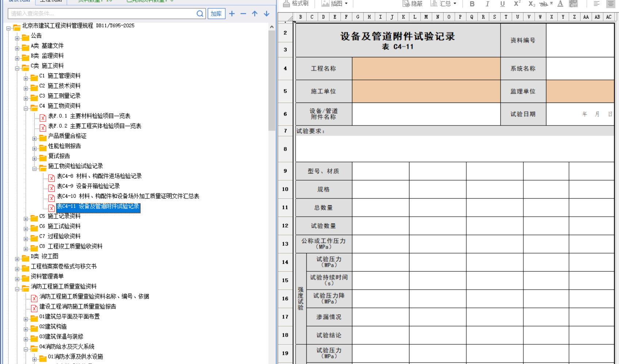Click the 资料编号 value cell
619x364 pixels.
tap(580, 40)
